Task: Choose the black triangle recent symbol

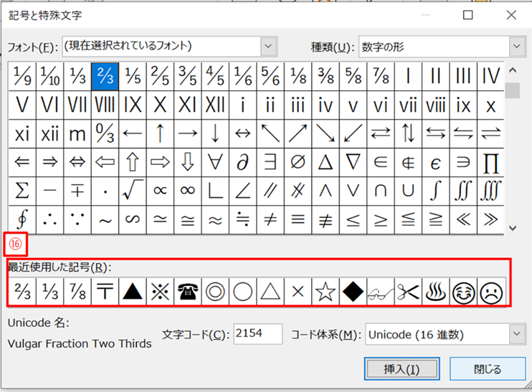Action: [x=133, y=292]
